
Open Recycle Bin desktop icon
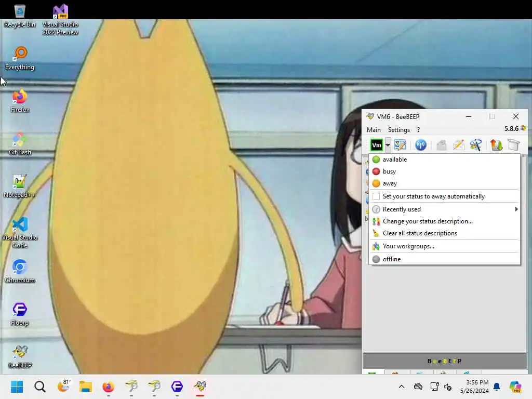20,16
